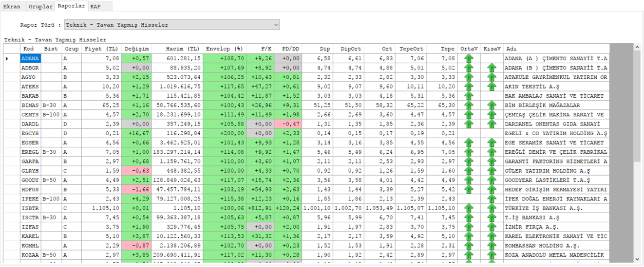Click KOZA ANADOLU METAL MADENCİLİK cell
This screenshot has height=267, width=644.
coord(557,255)
